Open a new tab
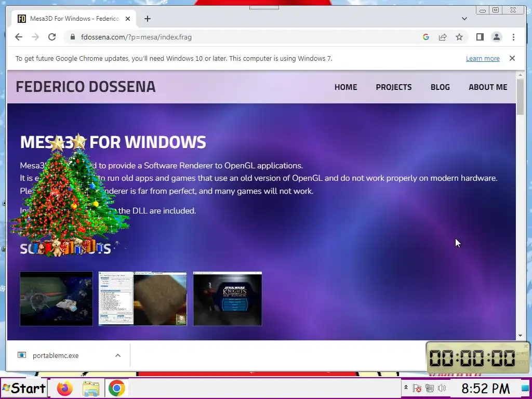This screenshot has height=399, width=532. pos(147,19)
